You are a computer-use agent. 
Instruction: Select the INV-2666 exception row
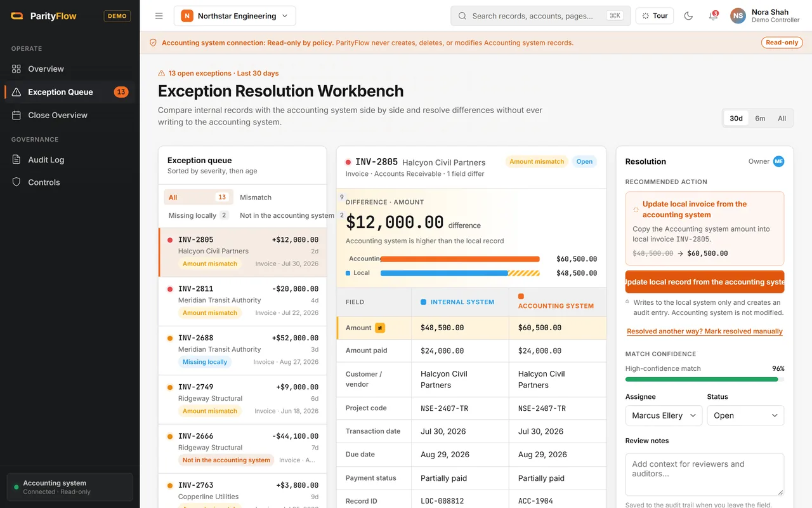coord(242,448)
